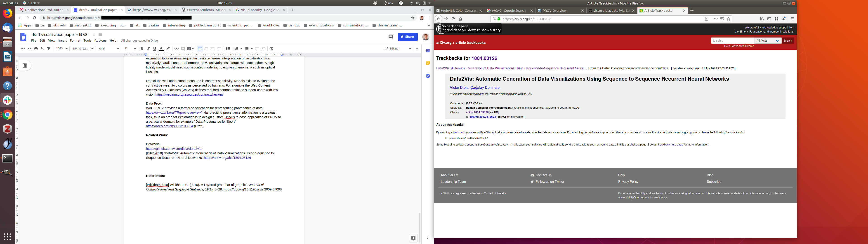The height and width of the screenshot is (244, 868).
Task: Click the Firefox reload page icon
Action: click(x=453, y=19)
